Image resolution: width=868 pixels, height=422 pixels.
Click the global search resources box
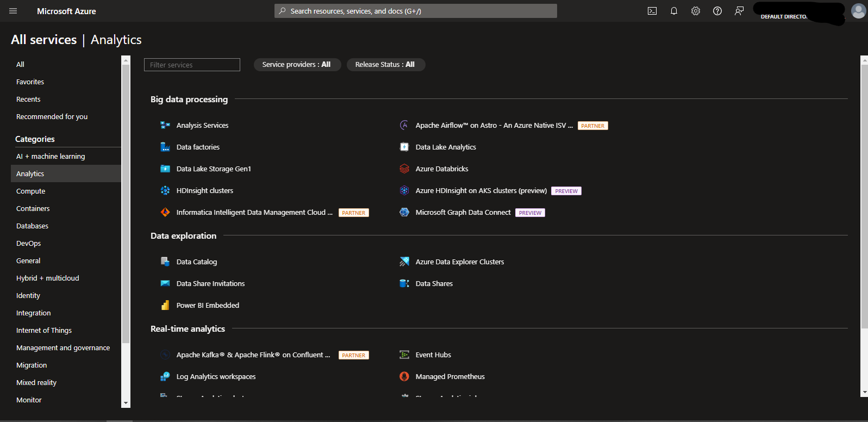tap(416, 11)
